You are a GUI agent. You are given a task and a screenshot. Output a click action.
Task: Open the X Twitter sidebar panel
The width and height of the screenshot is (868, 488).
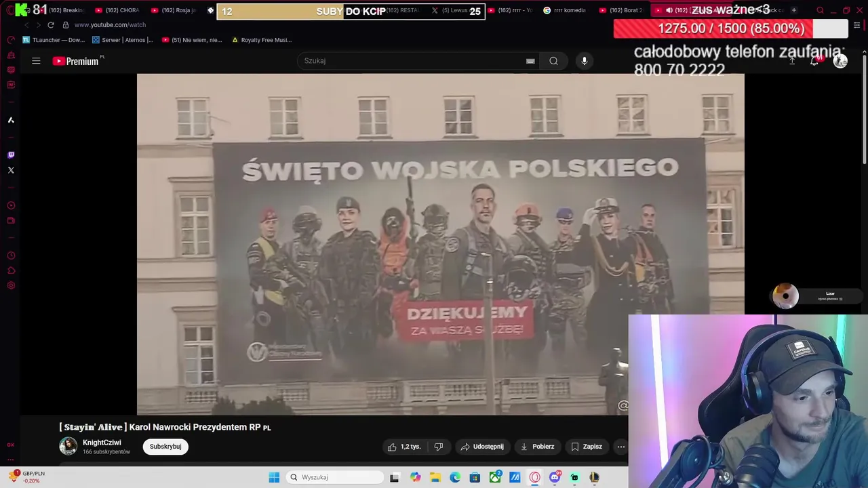pyautogui.click(x=11, y=170)
